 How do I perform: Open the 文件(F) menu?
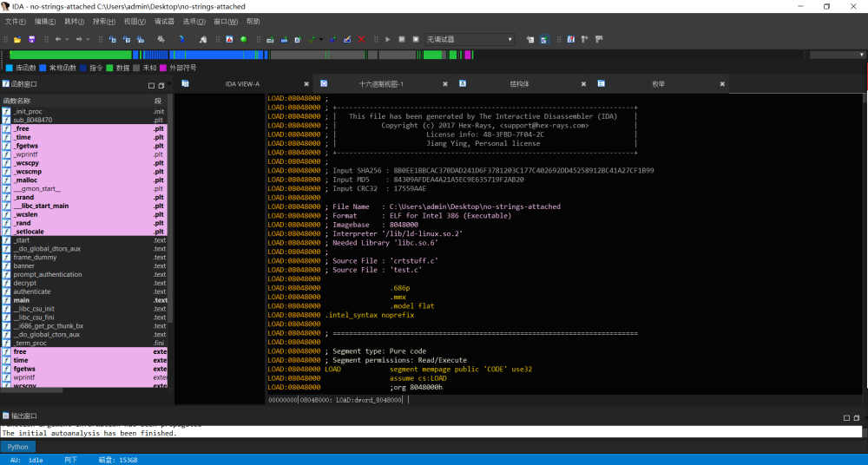(x=16, y=22)
